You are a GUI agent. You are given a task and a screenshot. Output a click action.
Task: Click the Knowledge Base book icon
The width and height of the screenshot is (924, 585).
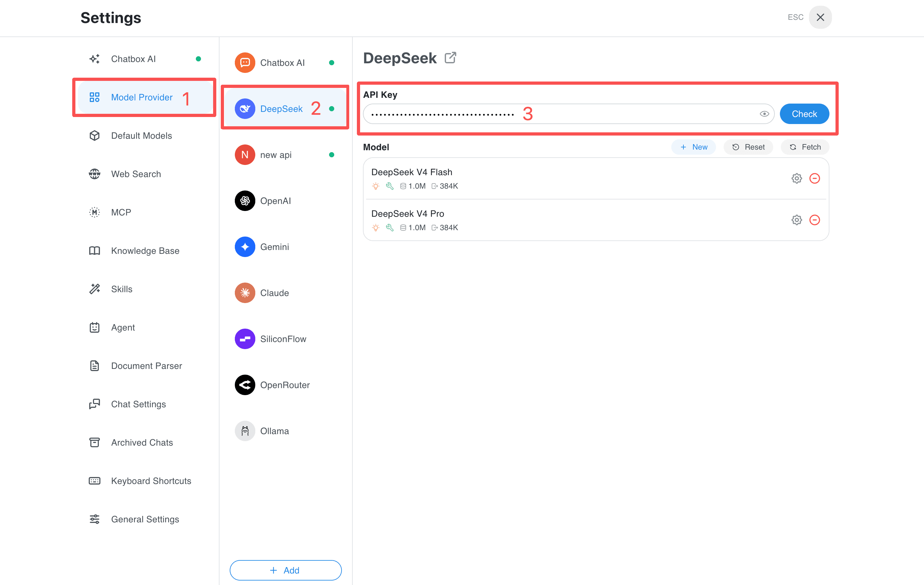[94, 251]
